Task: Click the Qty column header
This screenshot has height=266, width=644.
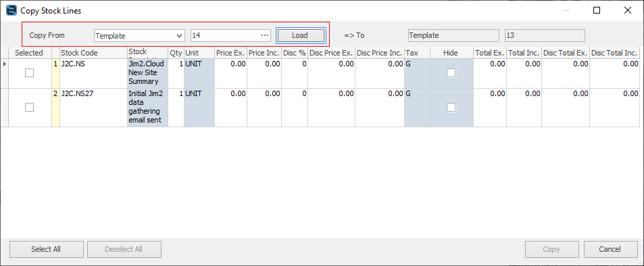Action: pyautogui.click(x=176, y=53)
